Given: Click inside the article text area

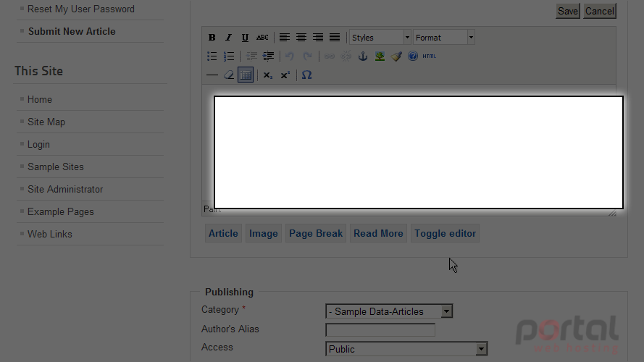Looking at the screenshot, I should pyautogui.click(x=419, y=152).
